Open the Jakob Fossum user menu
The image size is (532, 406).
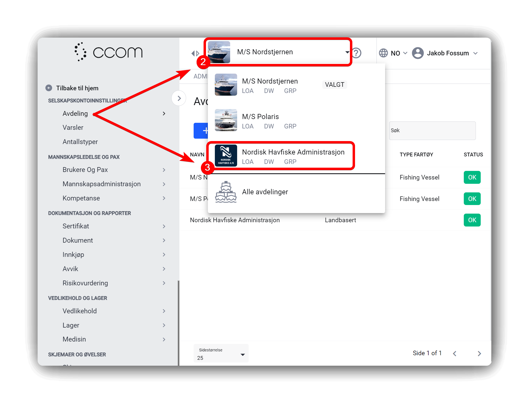(x=452, y=53)
